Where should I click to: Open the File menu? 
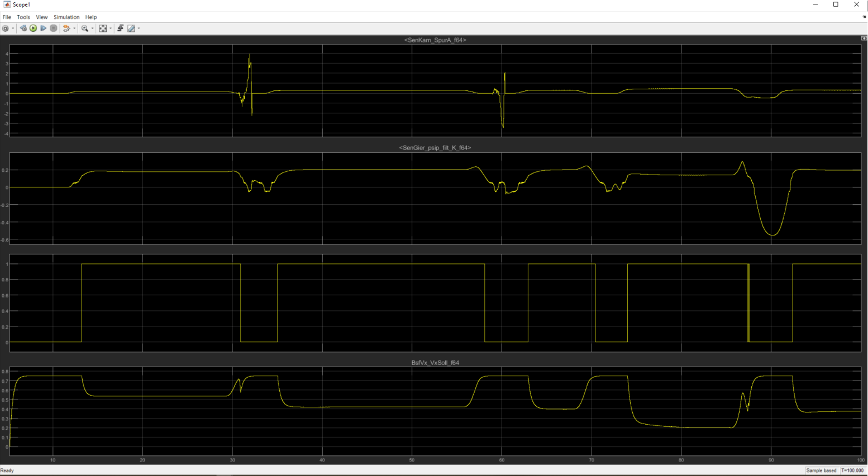(x=7, y=17)
